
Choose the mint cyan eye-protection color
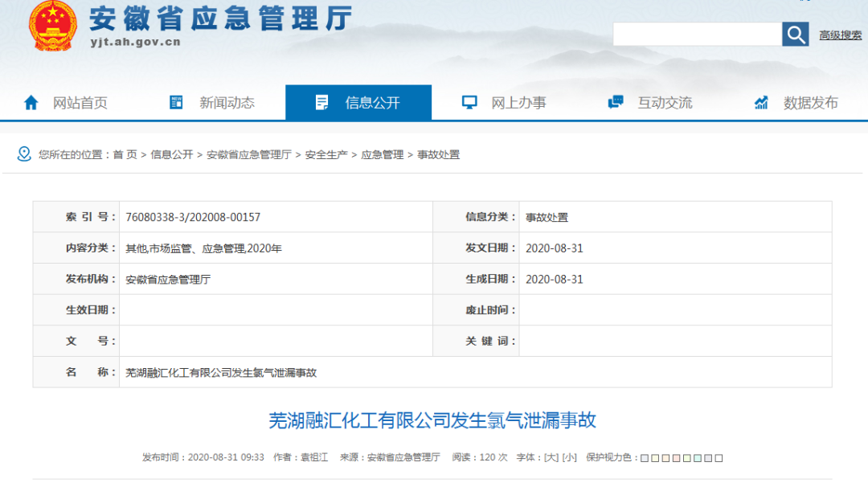coord(697,458)
